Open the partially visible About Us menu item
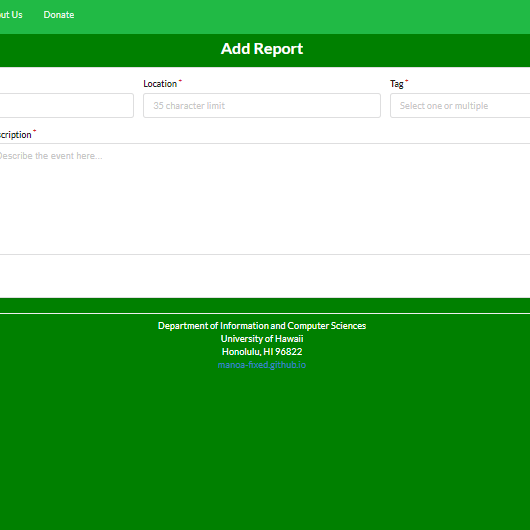The height and width of the screenshot is (530, 530). [11, 15]
